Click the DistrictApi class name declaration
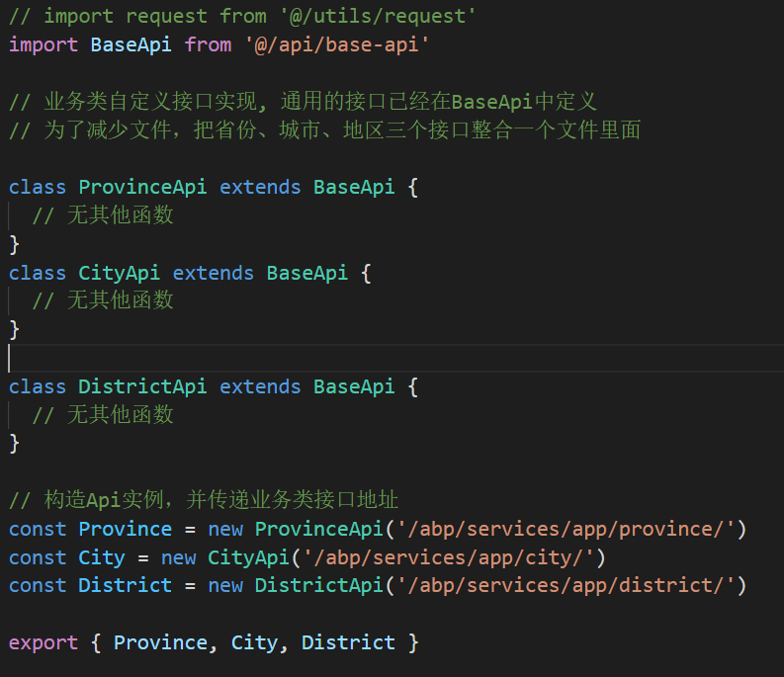 tap(142, 387)
